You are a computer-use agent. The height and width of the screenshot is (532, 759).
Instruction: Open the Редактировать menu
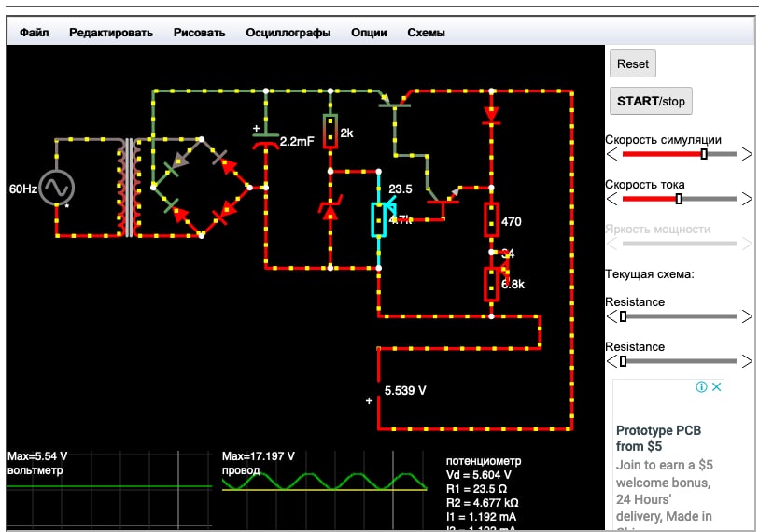[x=111, y=33]
